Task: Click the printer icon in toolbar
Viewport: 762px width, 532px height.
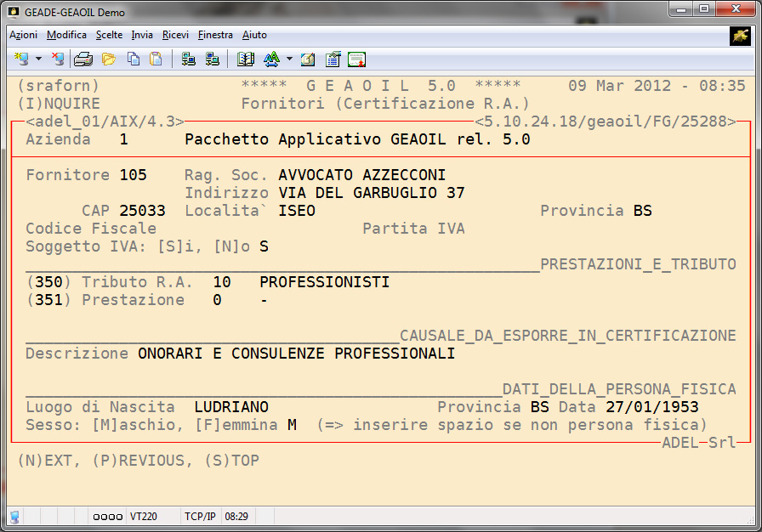Action: tap(82, 59)
